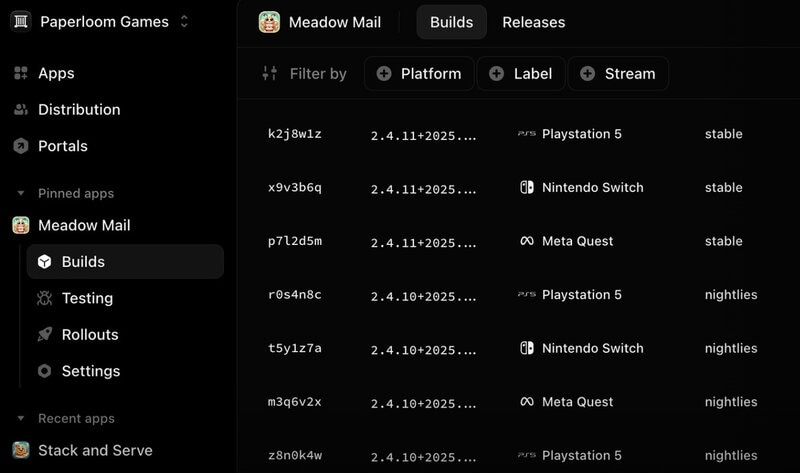The image size is (800, 473).
Task: Click the Distribution people icon
Action: click(21, 109)
